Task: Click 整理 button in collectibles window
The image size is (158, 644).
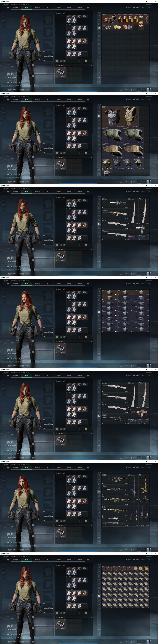Action: point(86,61)
